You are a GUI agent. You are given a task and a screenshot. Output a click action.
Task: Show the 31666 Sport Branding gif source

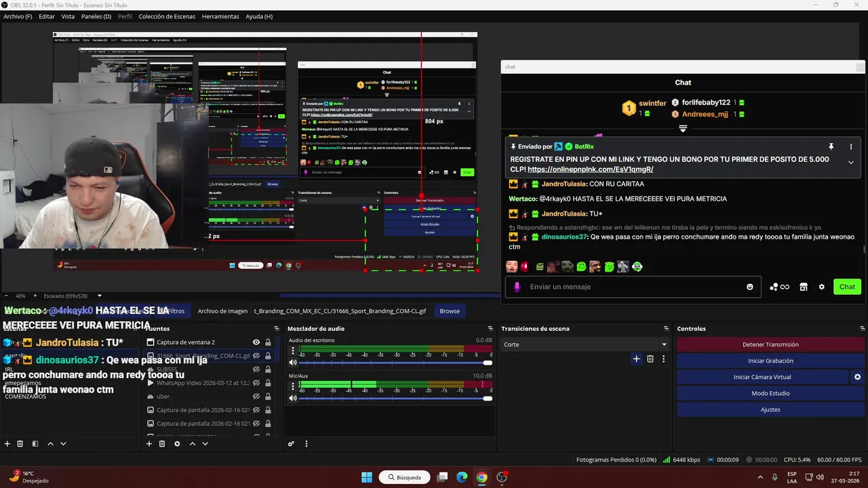pyautogui.click(x=256, y=356)
